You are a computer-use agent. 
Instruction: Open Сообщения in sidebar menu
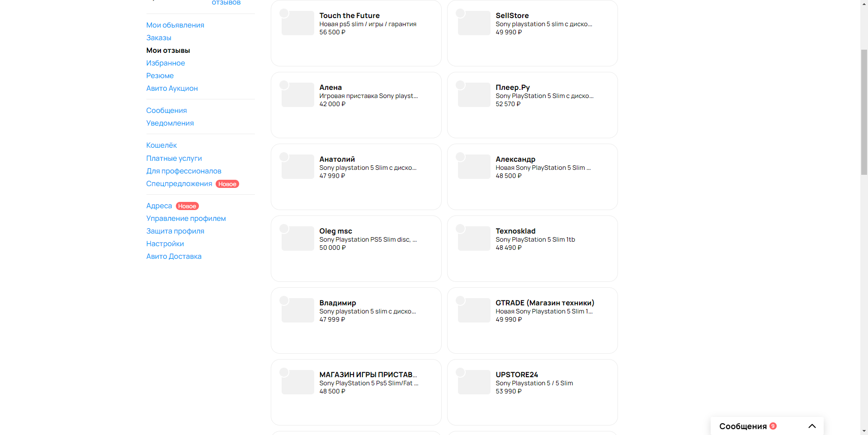pyautogui.click(x=166, y=110)
